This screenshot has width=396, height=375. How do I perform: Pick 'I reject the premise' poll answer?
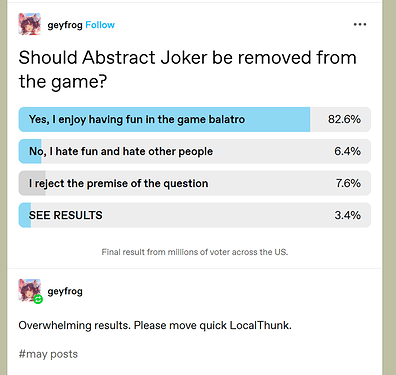tap(195, 183)
